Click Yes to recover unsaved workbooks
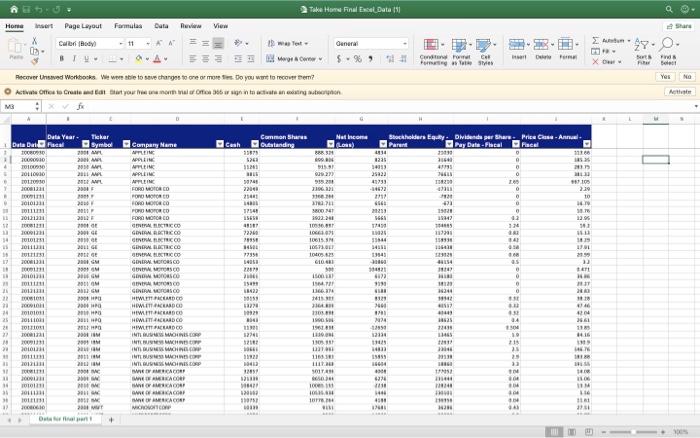Viewport: 700px width, 438px height. point(665,77)
